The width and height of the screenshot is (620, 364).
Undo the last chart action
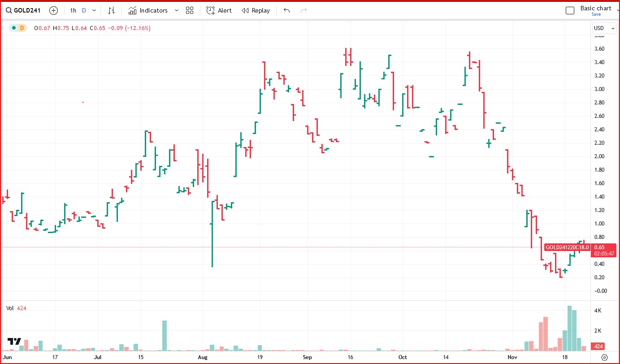(x=287, y=10)
